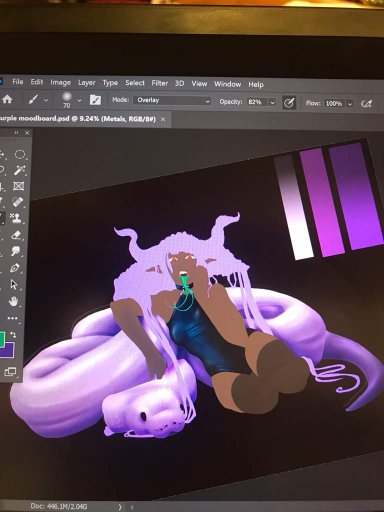This screenshot has width=384, height=512.
Task: Open the Filter menu
Action: [160, 83]
